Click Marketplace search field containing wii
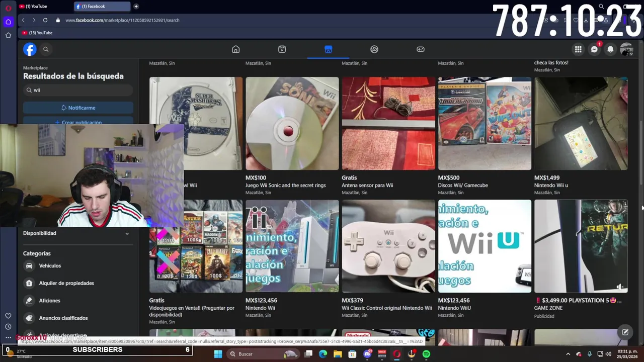Screen dimensions: 644x362 pyautogui.click(x=78, y=90)
